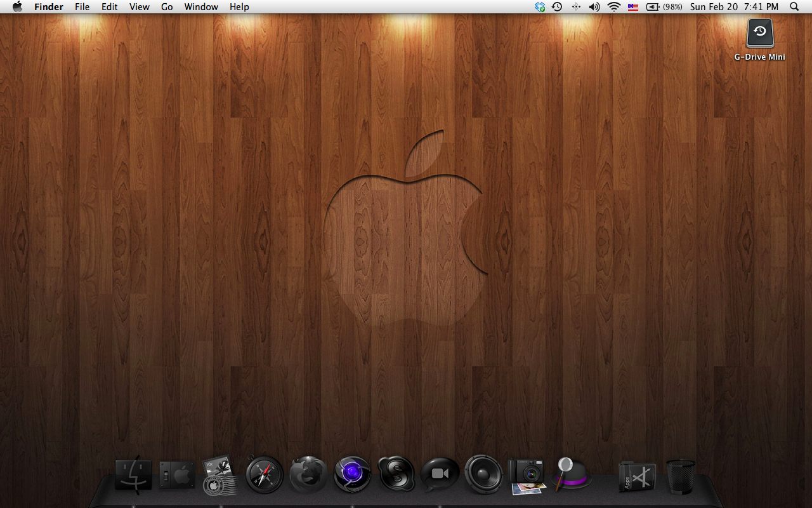The image size is (812, 508).
Task: Open the File menu
Action: pyautogui.click(x=82, y=7)
